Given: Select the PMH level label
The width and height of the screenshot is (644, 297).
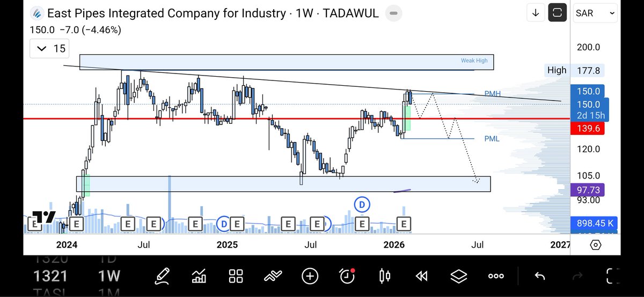Looking at the screenshot, I should [x=493, y=94].
